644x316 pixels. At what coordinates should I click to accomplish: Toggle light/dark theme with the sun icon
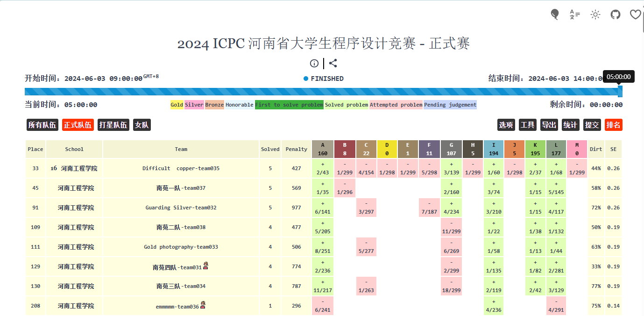pyautogui.click(x=595, y=14)
